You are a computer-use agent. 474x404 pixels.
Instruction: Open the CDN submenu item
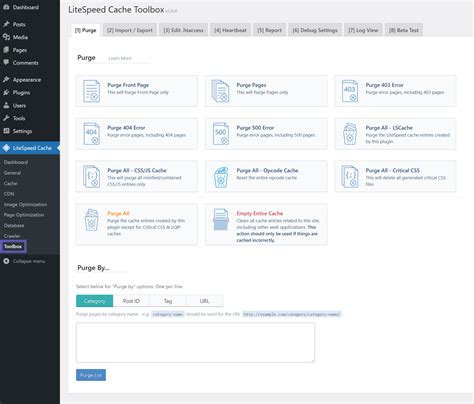(9, 194)
